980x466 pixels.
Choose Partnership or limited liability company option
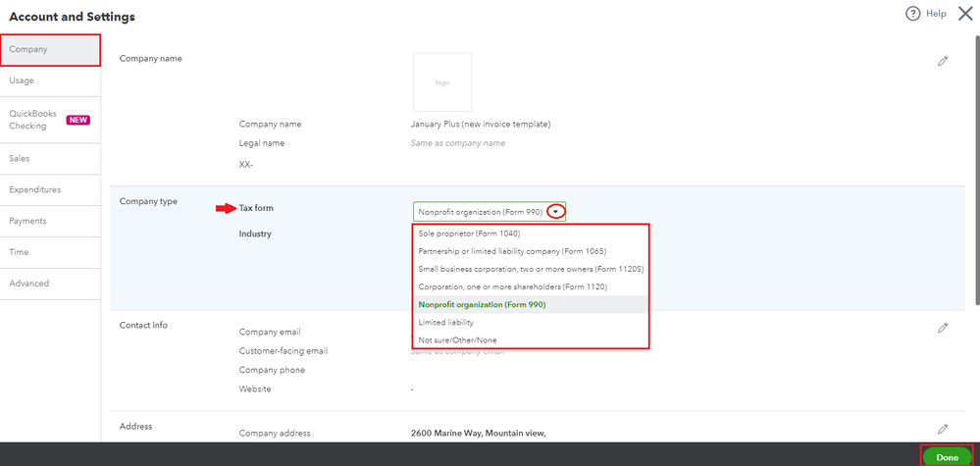coord(531,251)
